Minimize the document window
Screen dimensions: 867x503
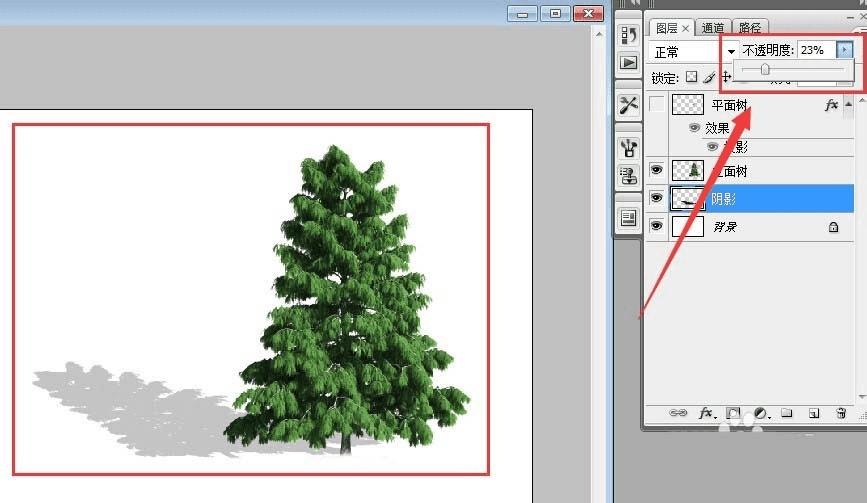(x=522, y=13)
